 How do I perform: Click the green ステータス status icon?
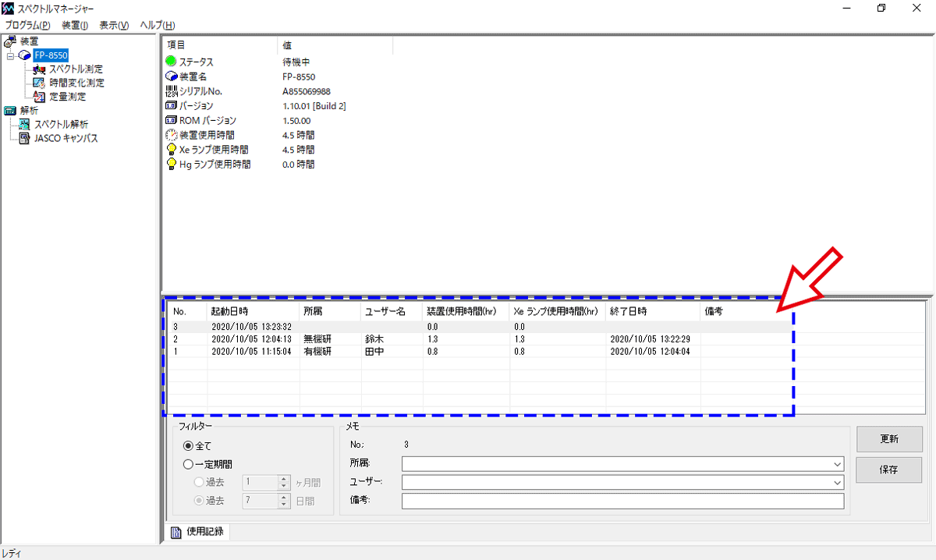tap(172, 62)
